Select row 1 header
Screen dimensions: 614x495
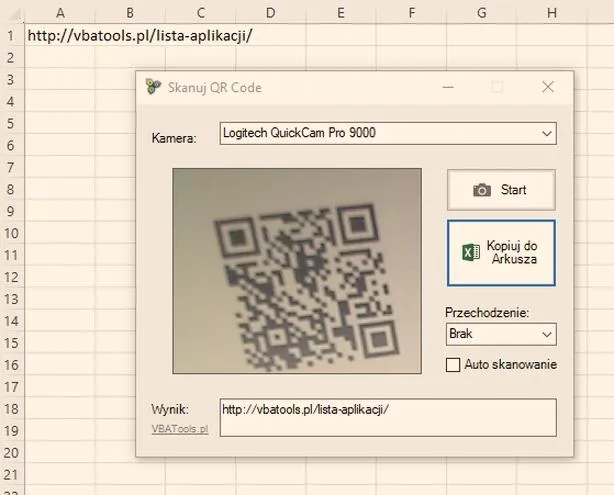(x=11, y=36)
